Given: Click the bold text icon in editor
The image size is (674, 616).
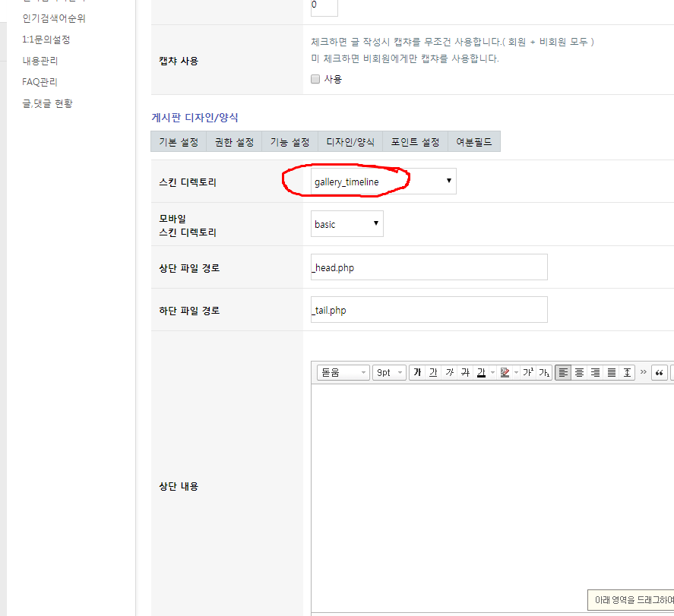Looking at the screenshot, I should click(x=416, y=372).
